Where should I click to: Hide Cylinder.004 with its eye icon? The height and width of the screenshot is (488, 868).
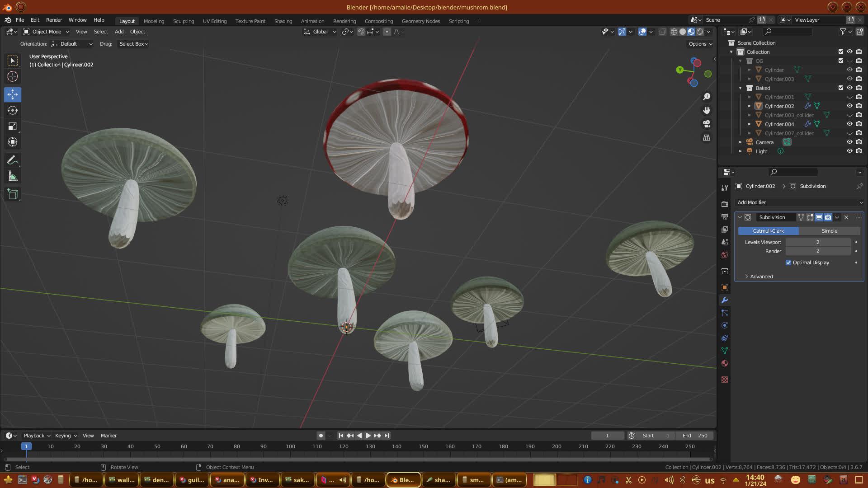pyautogui.click(x=849, y=124)
